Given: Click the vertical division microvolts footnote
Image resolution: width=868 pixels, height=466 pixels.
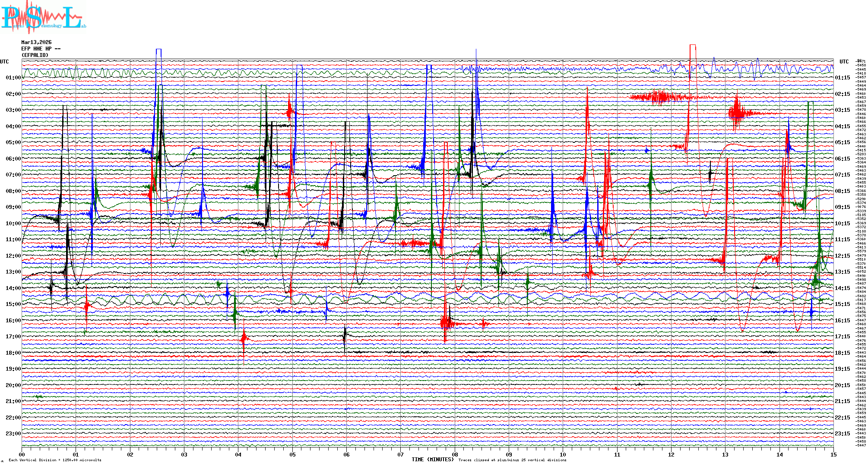Looking at the screenshot, I should (55, 460).
